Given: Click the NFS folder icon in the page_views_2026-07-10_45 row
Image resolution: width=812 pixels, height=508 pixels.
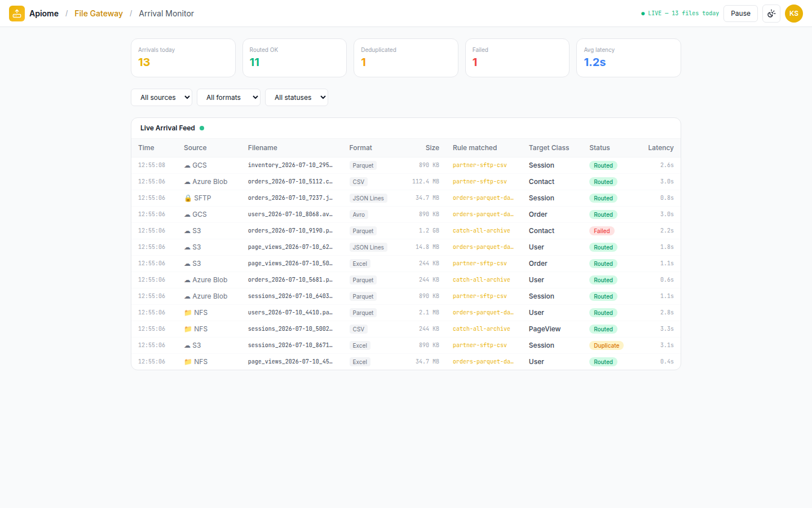Looking at the screenshot, I should pyautogui.click(x=188, y=362).
